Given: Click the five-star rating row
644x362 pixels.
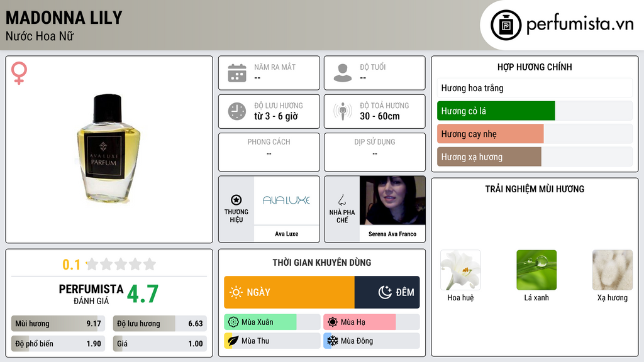Looking at the screenshot, I should (x=121, y=264).
